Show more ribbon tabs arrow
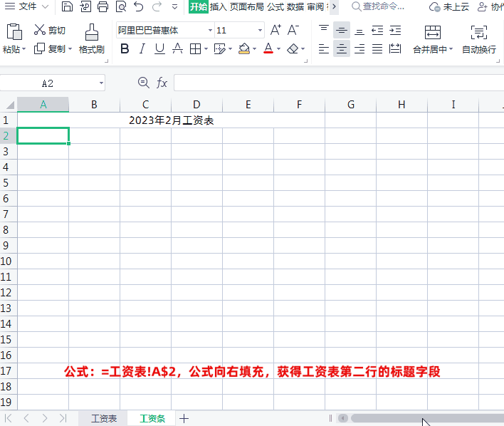 pos(334,6)
